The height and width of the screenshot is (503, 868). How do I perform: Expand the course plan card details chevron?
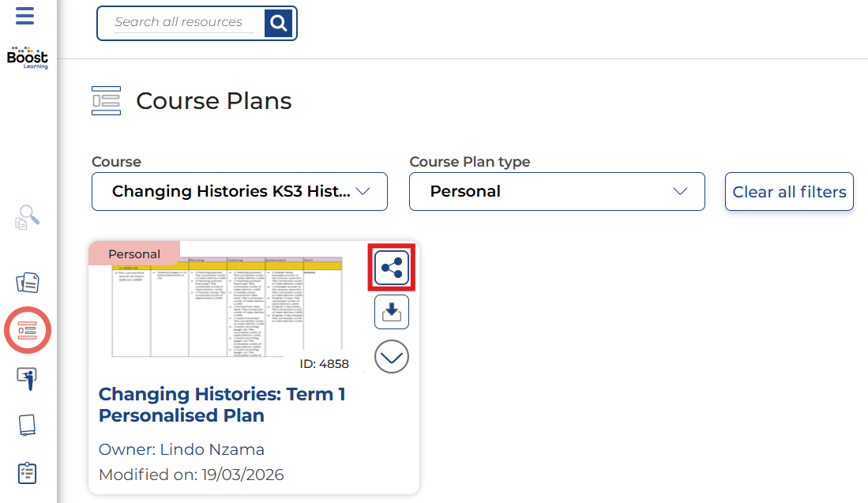point(392,357)
